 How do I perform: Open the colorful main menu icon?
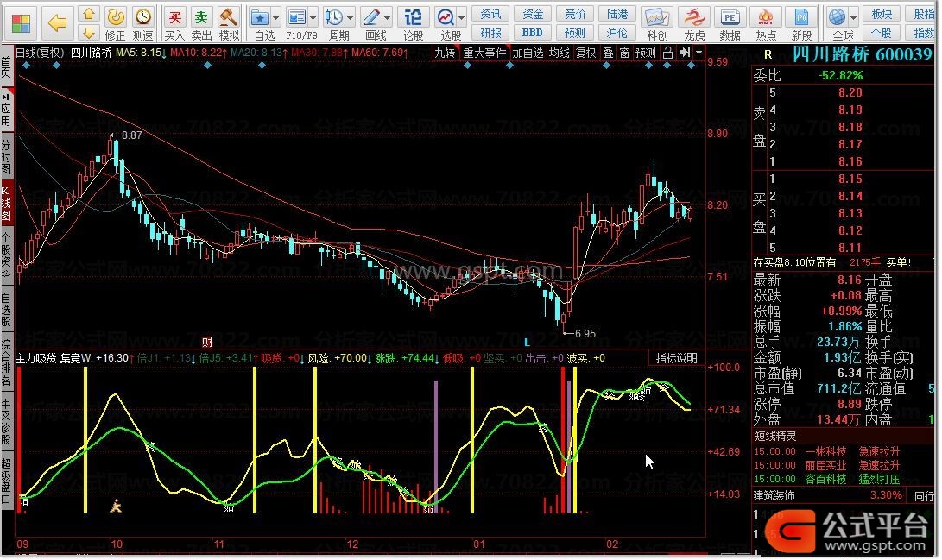tap(21, 22)
